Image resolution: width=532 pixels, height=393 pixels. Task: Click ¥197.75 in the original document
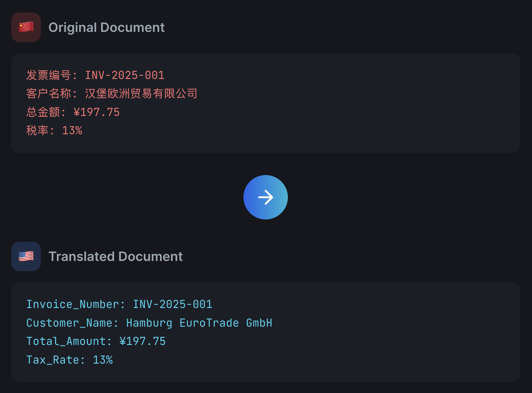pos(96,112)
